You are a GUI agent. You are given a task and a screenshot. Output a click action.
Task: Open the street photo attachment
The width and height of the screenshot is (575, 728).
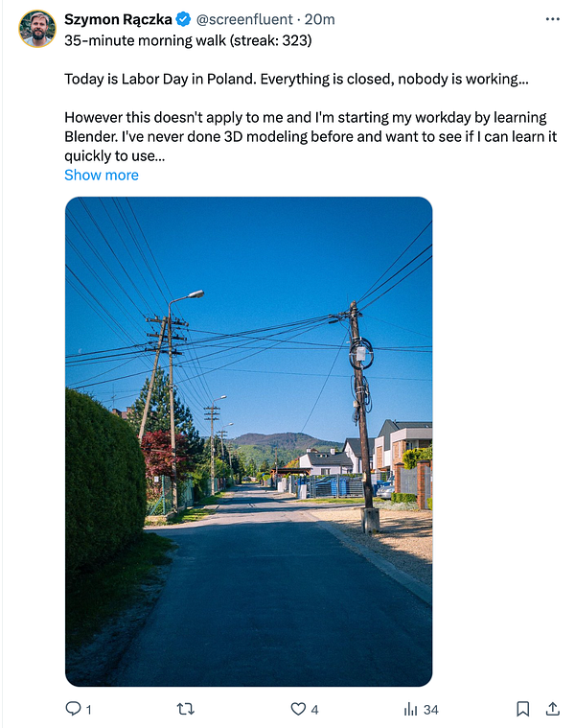click(x=248, y=441)
